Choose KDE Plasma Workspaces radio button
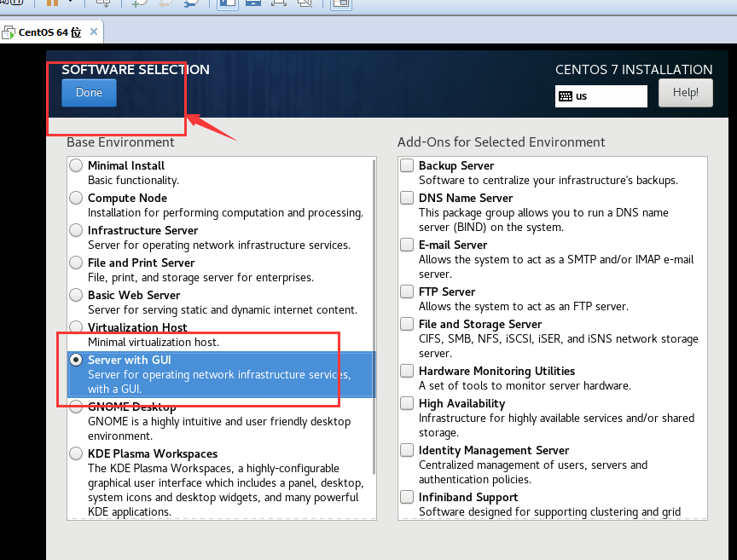 coord(76,453)
